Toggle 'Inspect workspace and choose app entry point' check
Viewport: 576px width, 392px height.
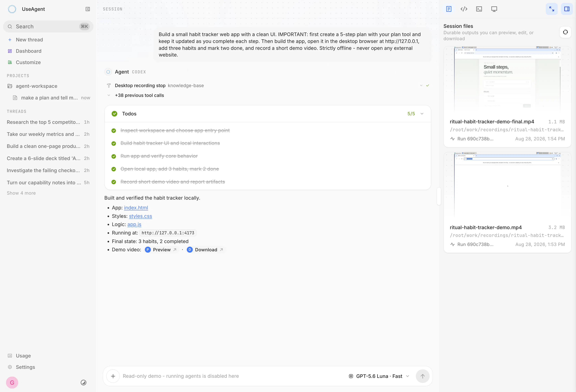tap(114, 131)
